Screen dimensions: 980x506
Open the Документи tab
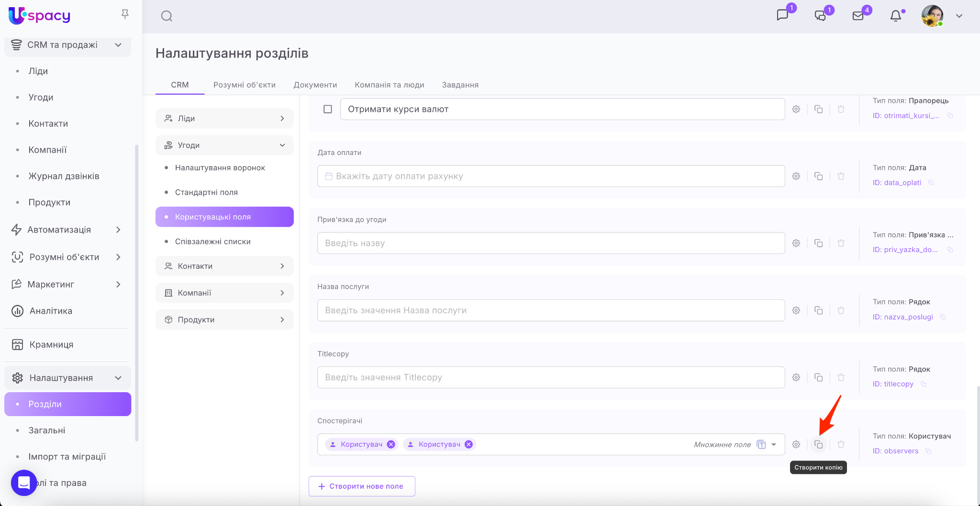(x=315, y=85)
